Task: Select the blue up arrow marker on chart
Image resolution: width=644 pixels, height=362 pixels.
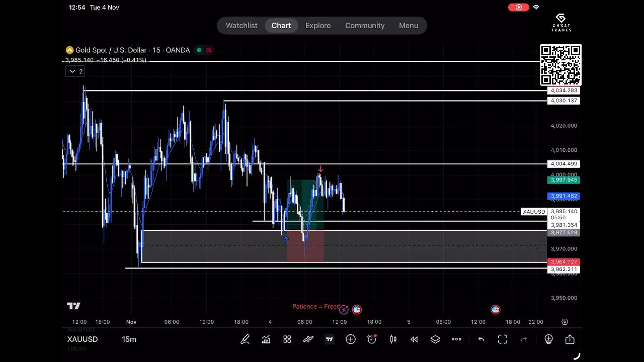Action: click(x=286, y=240)
